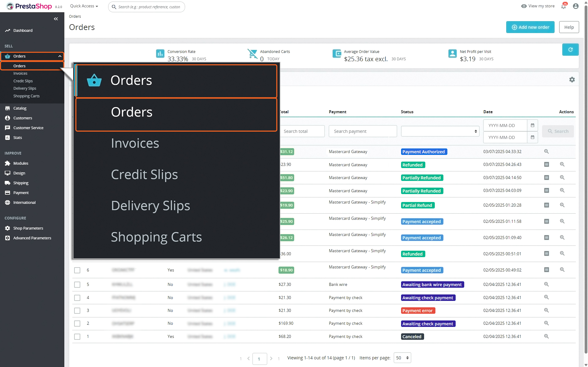
Task: Open calendar for the lower date filter
Action: coord(533,137)
